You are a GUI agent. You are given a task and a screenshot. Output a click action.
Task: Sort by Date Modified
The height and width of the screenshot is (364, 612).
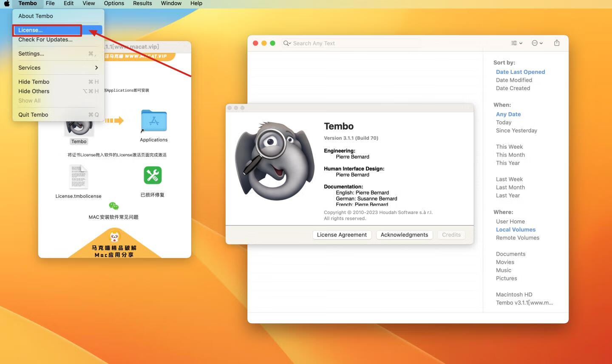[x=514, y=80]
